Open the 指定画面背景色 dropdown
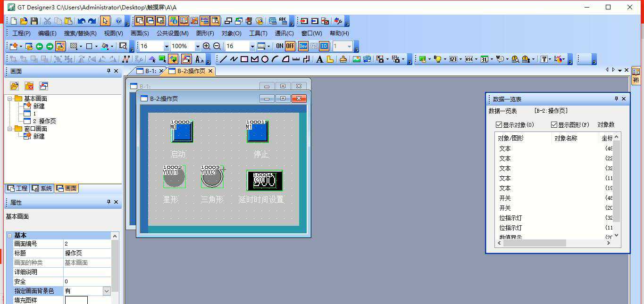 coord(107,291)
